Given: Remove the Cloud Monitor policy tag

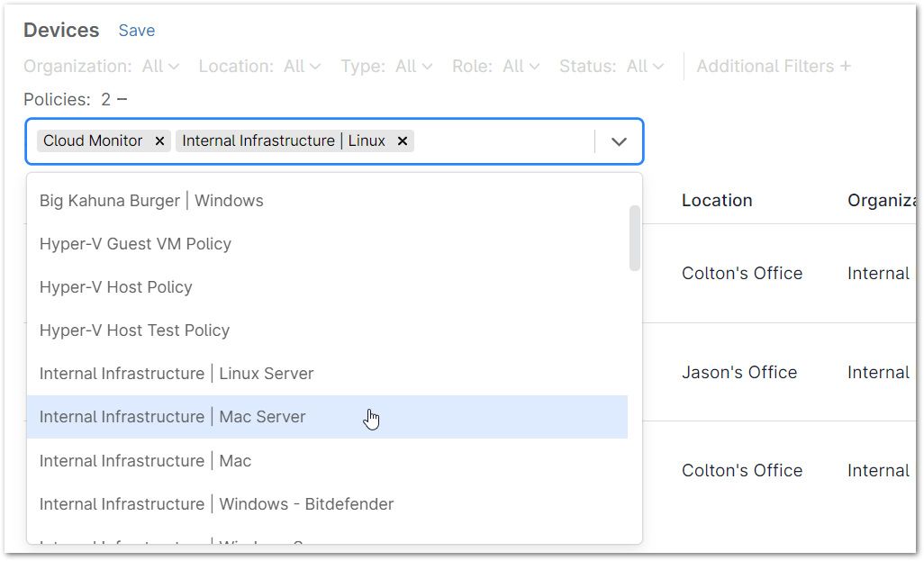Looking at the screenshot, I should pyautogui.click(x=159, y=140).
